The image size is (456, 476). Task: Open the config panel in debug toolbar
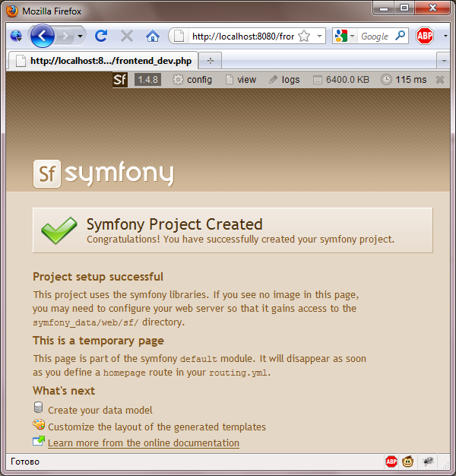click(x=192, y=80)
